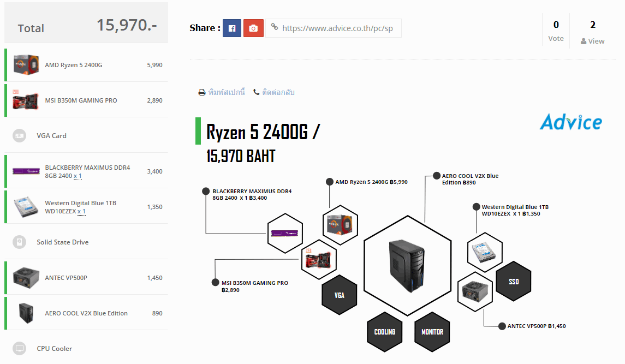This screenshot has width=625, height=364.
Task: Click the dark COOLING hexagon
Action: [x=385, y=332]
